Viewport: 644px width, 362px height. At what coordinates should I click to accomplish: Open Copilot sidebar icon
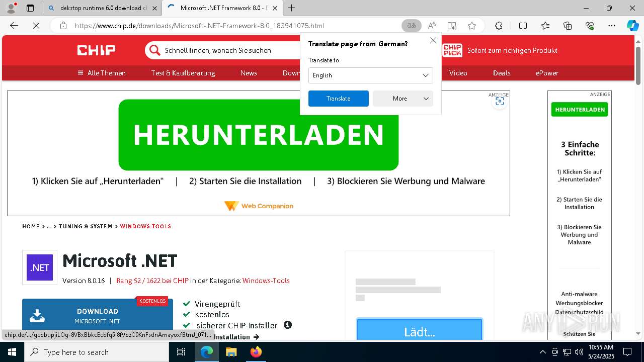pos(632,26)
